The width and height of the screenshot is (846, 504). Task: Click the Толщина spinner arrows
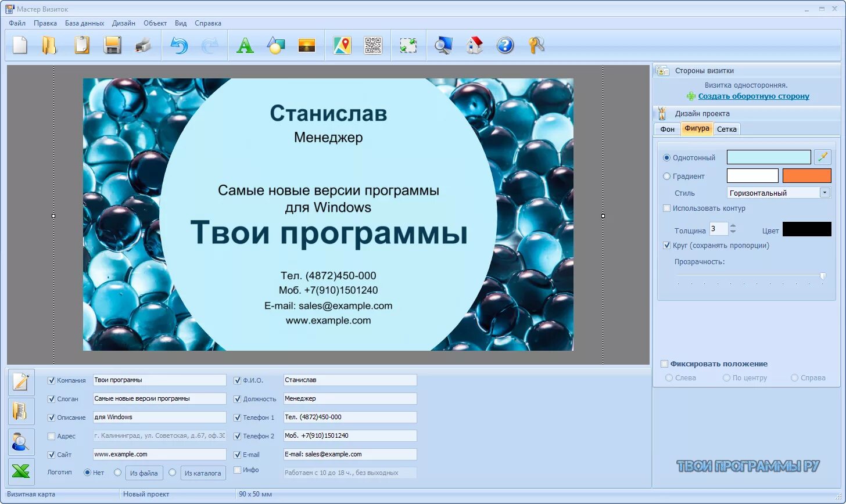733,229
